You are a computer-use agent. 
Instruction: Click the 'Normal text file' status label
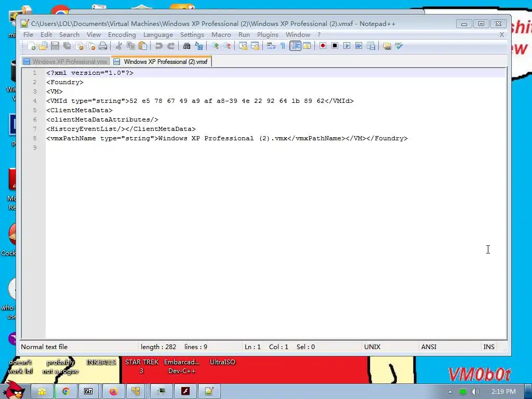tap(44, 347)
